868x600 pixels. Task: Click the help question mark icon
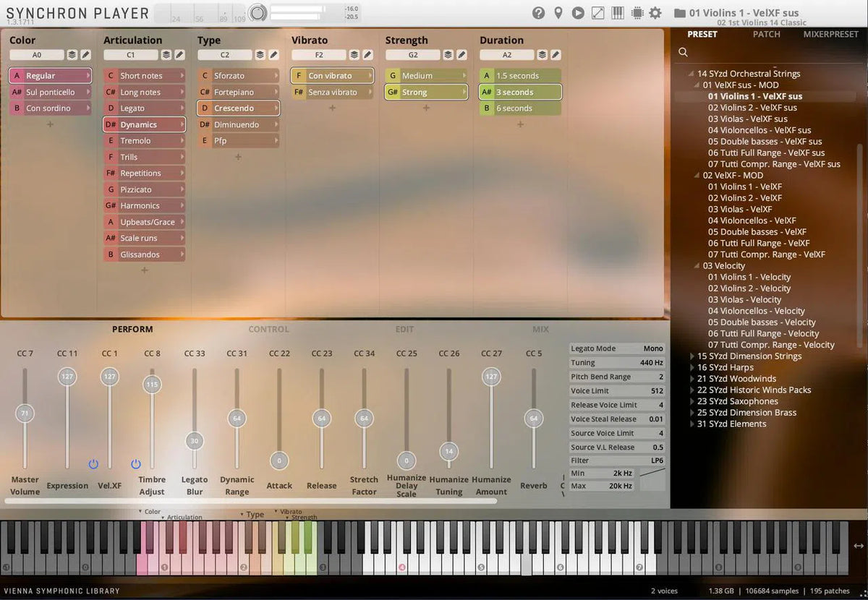[x=537, y=13]
